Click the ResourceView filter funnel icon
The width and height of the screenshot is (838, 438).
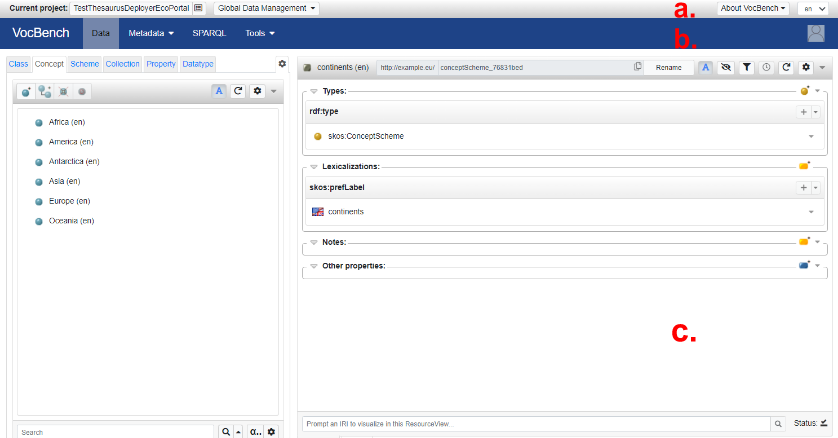(747, 67)
